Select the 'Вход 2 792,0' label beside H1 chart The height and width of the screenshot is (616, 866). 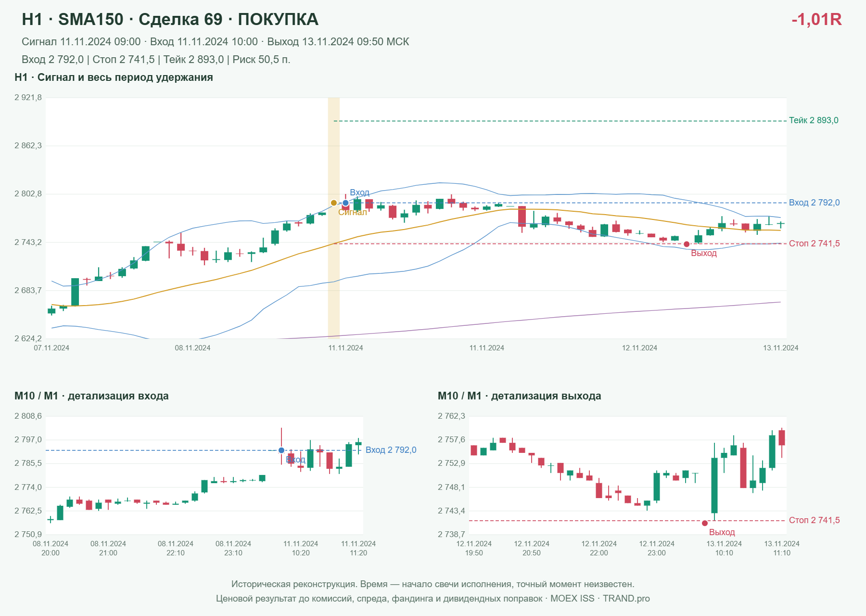click(x=814, y=203)
